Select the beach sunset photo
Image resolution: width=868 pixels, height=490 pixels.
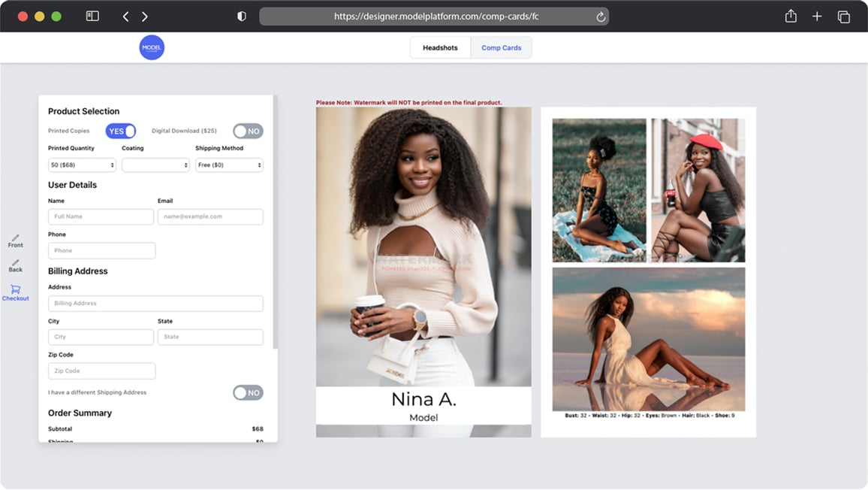coord(649,339)
